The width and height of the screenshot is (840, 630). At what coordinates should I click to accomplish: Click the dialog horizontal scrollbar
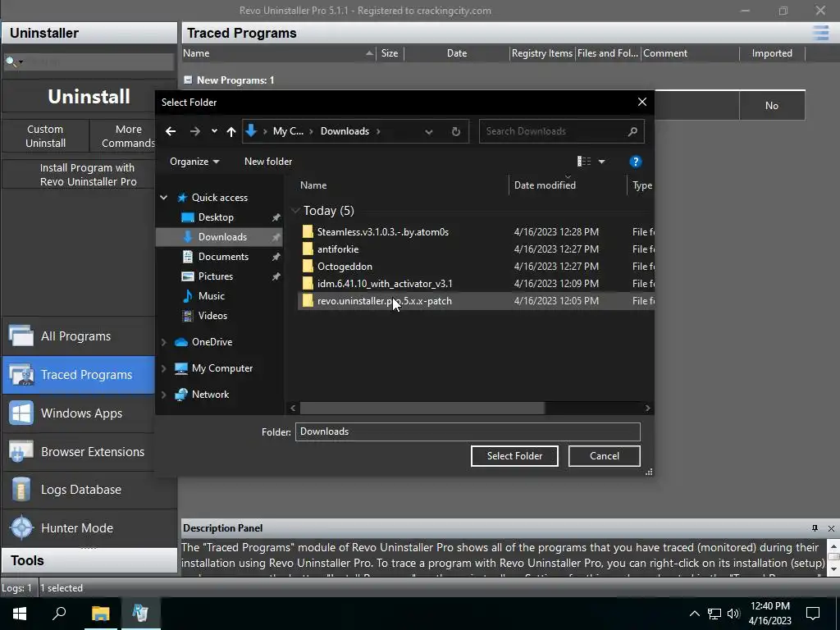point(422,409)
